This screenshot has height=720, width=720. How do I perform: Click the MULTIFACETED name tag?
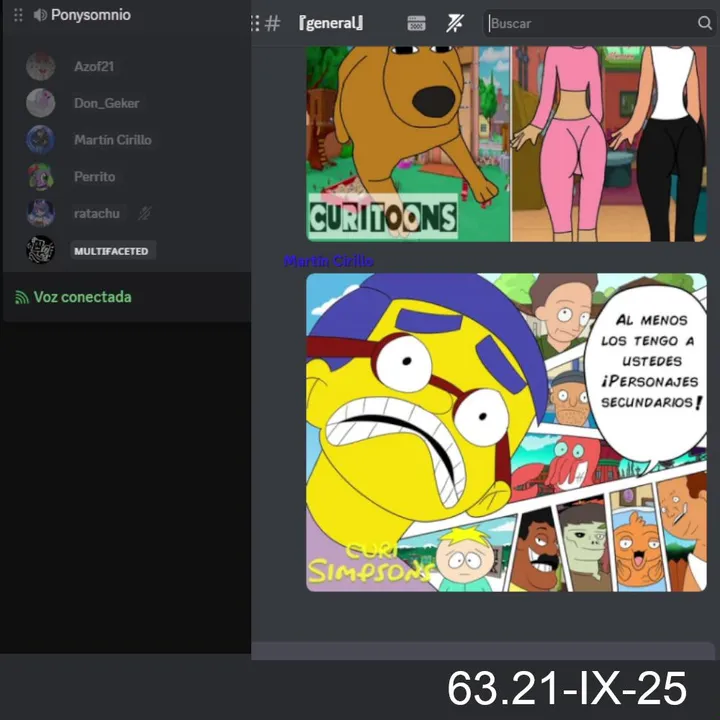click(x=112, y=251)
